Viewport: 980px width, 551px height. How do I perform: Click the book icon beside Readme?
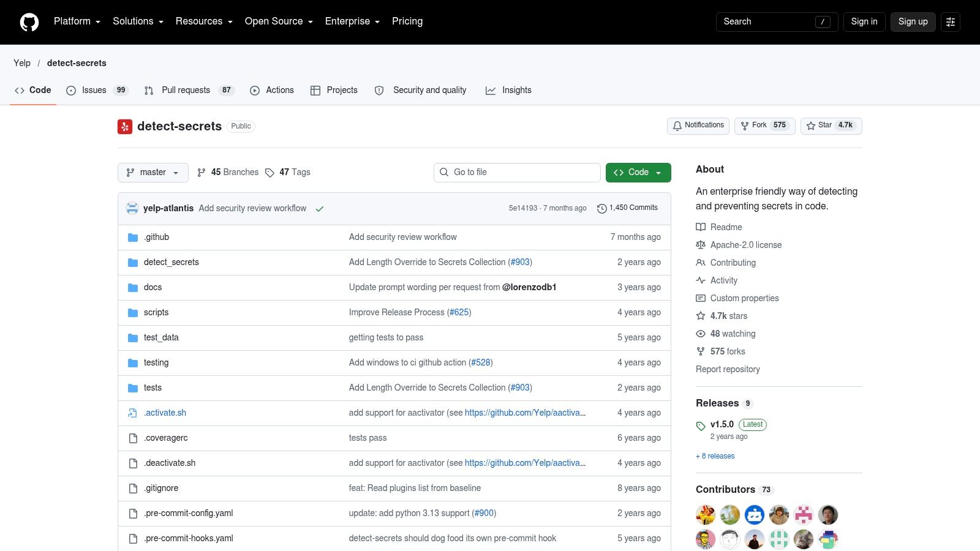pyautogui.click(x=701, y=227)
